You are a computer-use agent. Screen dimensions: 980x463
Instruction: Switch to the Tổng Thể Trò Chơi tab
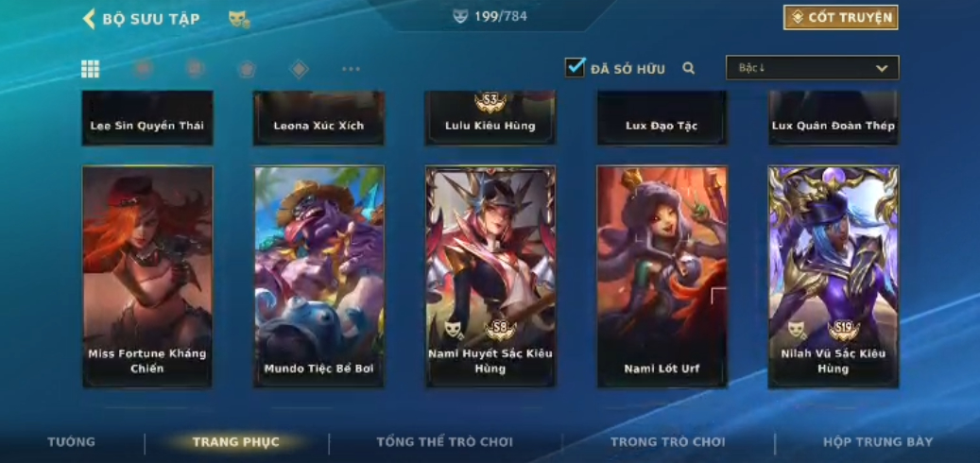point(444,442)
